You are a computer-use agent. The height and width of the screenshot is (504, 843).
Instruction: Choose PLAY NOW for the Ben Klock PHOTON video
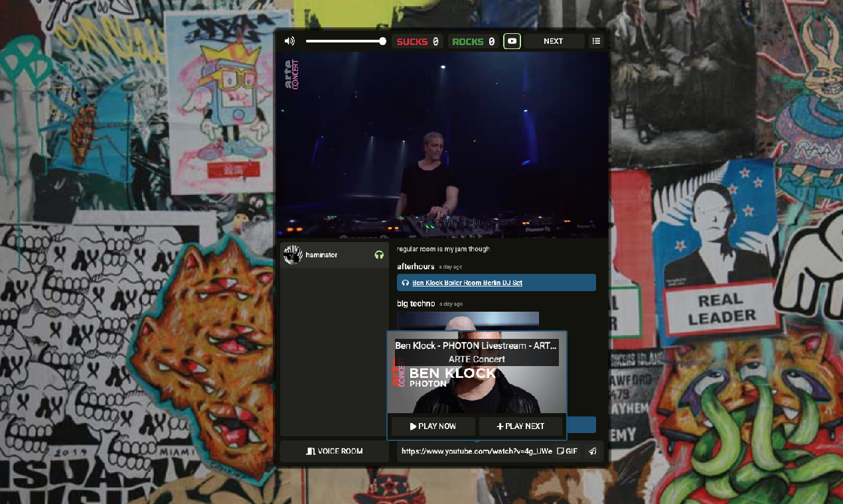point(433,426)
